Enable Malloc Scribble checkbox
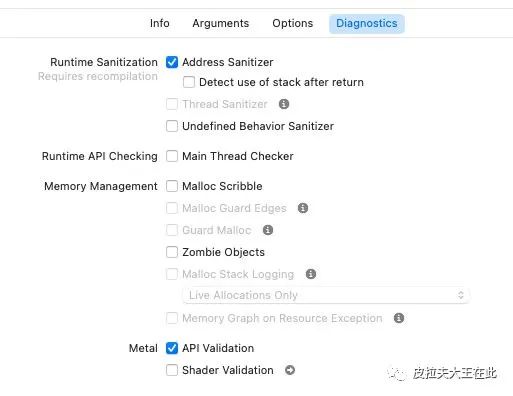 coord(172,186)
